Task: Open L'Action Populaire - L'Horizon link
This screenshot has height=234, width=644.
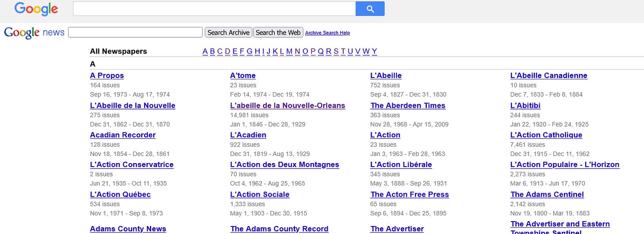Action: click(565, 165)
